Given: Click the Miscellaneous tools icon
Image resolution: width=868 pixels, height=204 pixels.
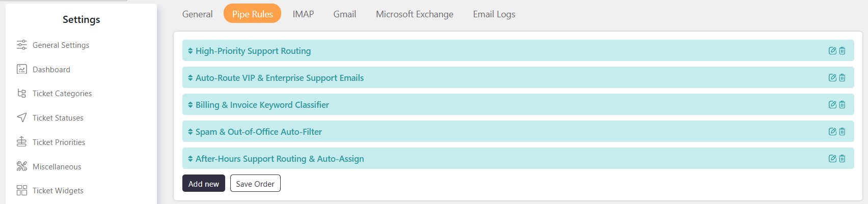Looking at the screenshot, I should tap(22, 166).
